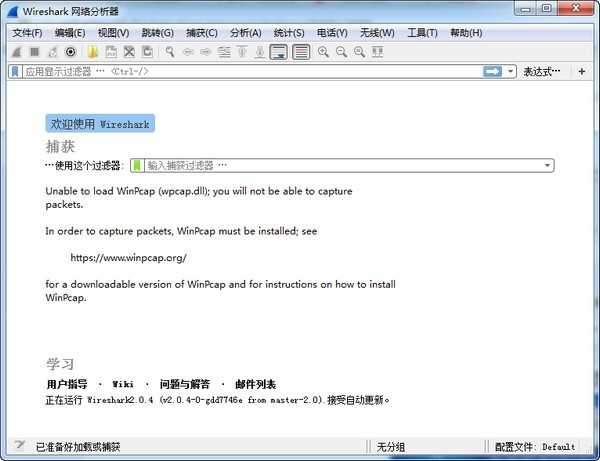Open the Wiki link
Viewport: 600px width, 461px height.
coord(123,384)
